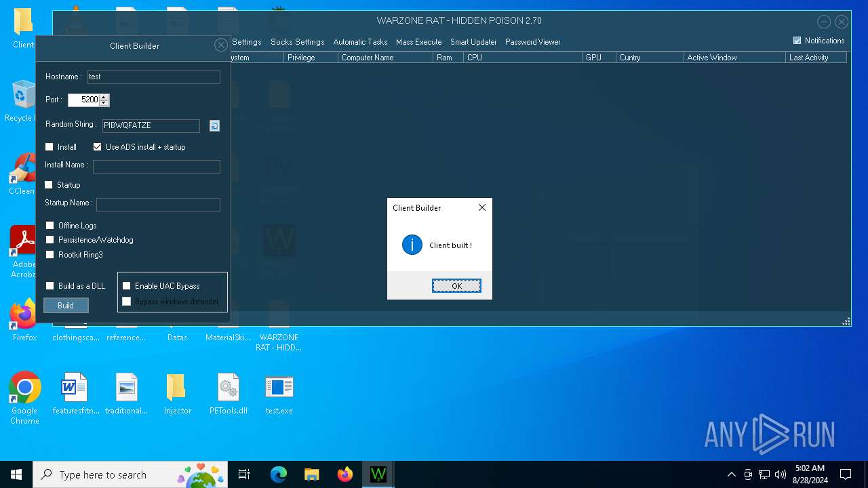Viewport: 868px width, 488px height.
Task: Enable the Rootkit Ring3 checkbox
Action: click(50, 255)
